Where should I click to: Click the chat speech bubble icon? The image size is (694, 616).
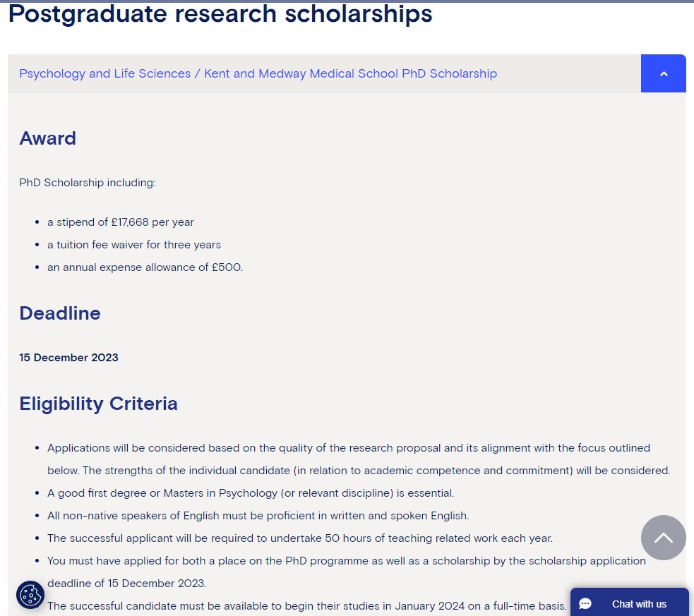click(585, 603)
